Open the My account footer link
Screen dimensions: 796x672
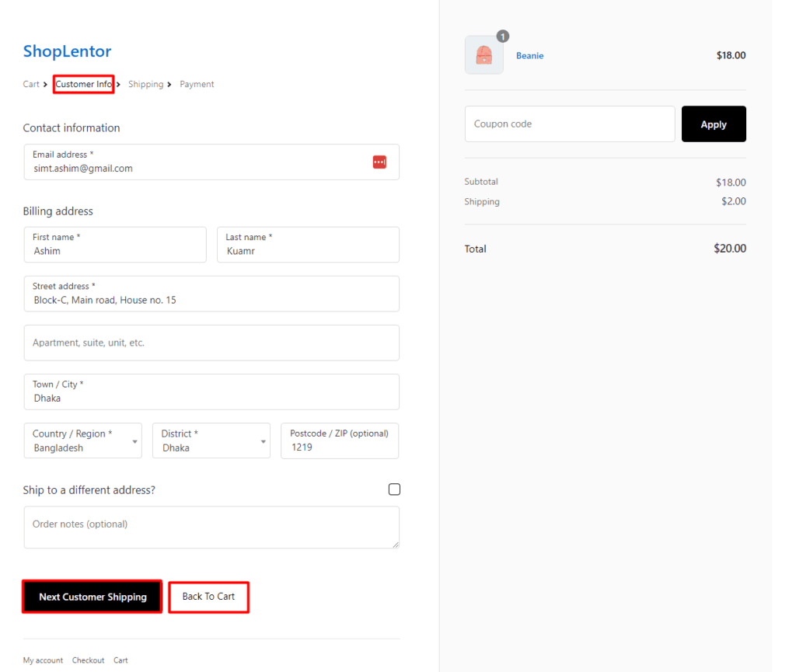pyautogui.click(x=43, y=660)
